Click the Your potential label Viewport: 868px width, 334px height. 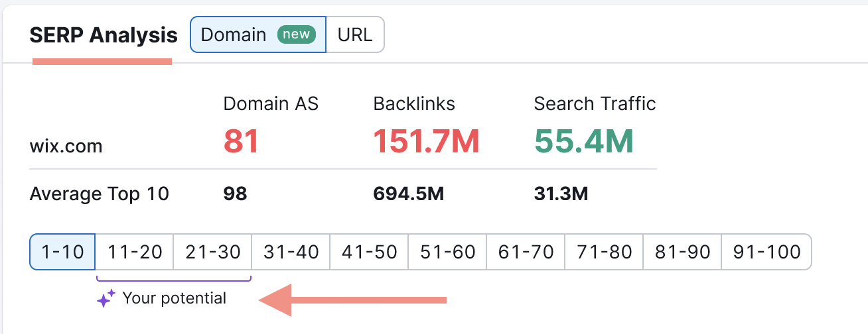click(x=175, y=299)
